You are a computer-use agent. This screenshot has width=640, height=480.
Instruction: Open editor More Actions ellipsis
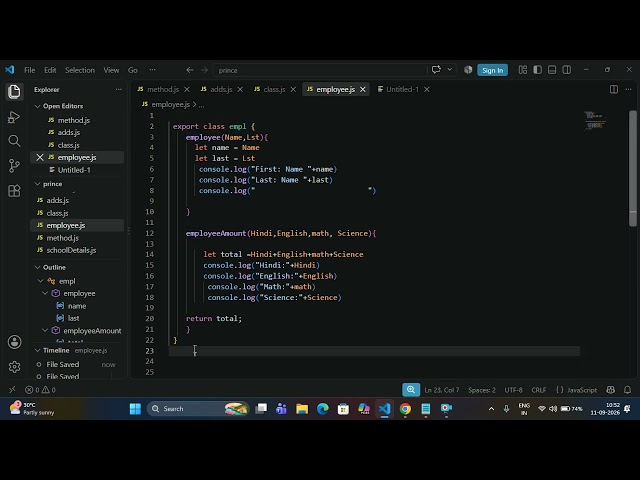point(629,89)
